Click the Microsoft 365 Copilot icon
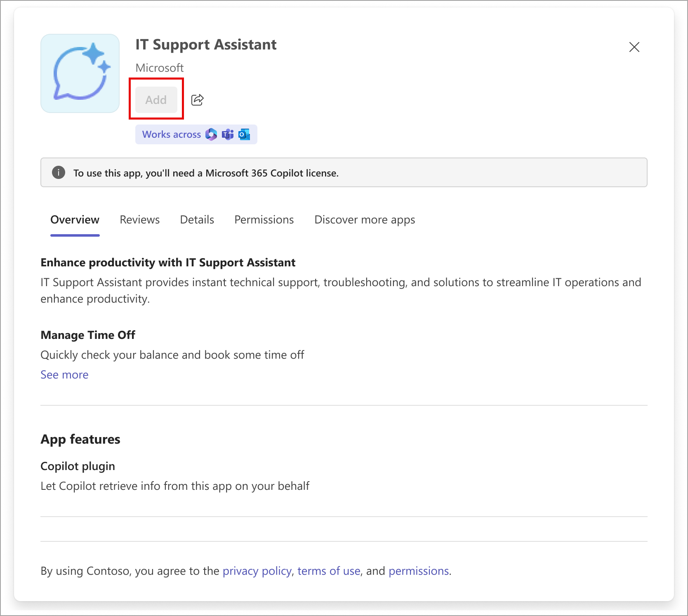The image size is (688, 616). click(x=211, y=134)
